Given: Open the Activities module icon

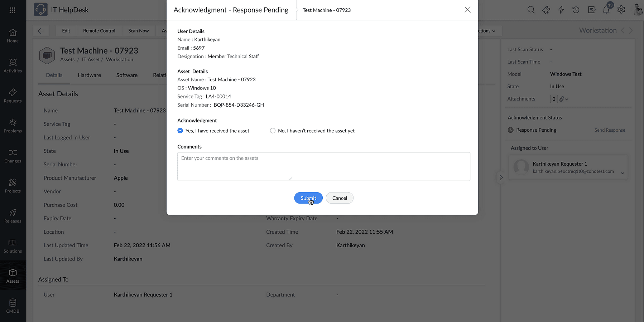Looking at the screenshot, I should point(13,65).
